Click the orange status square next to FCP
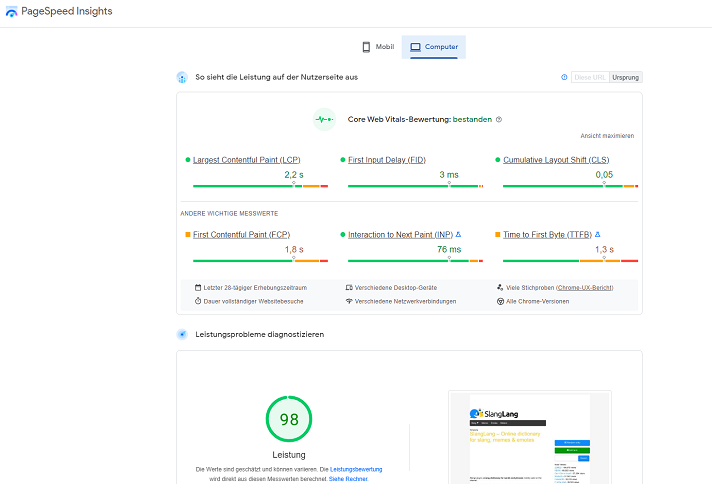This screenshot has height=484, width=712. (188, 234)
